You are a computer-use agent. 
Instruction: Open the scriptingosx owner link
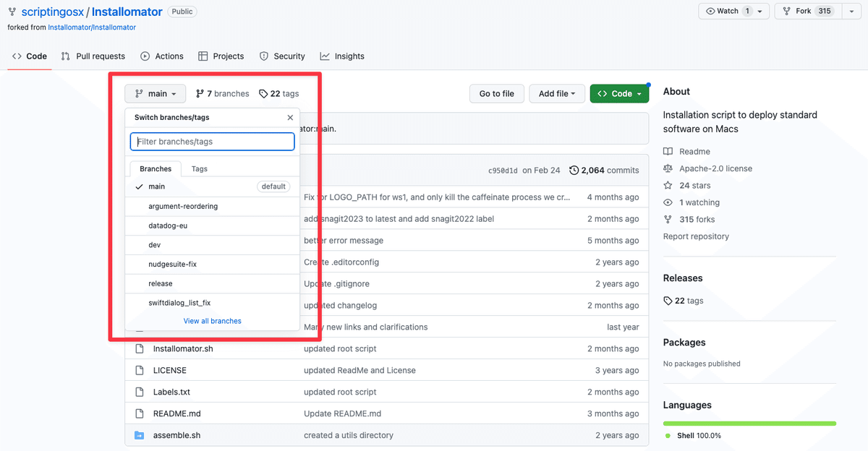tap(54, 12)
